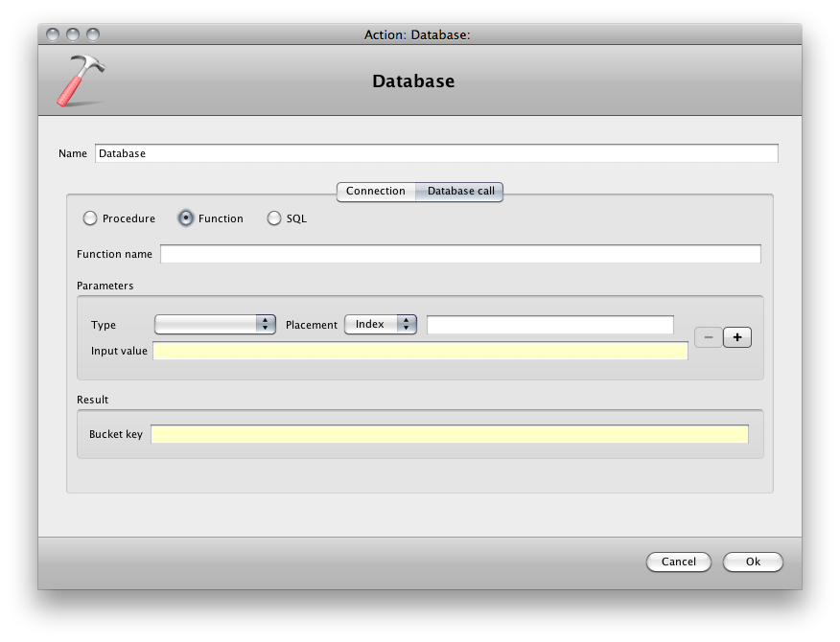Minimize the window via the middle title button

coord(73,34)
